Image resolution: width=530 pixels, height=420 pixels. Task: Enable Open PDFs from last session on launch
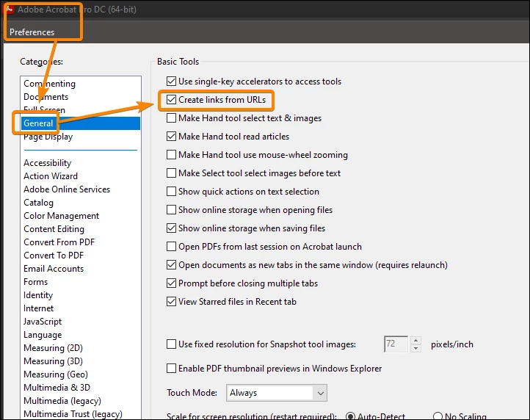[171, 246]
